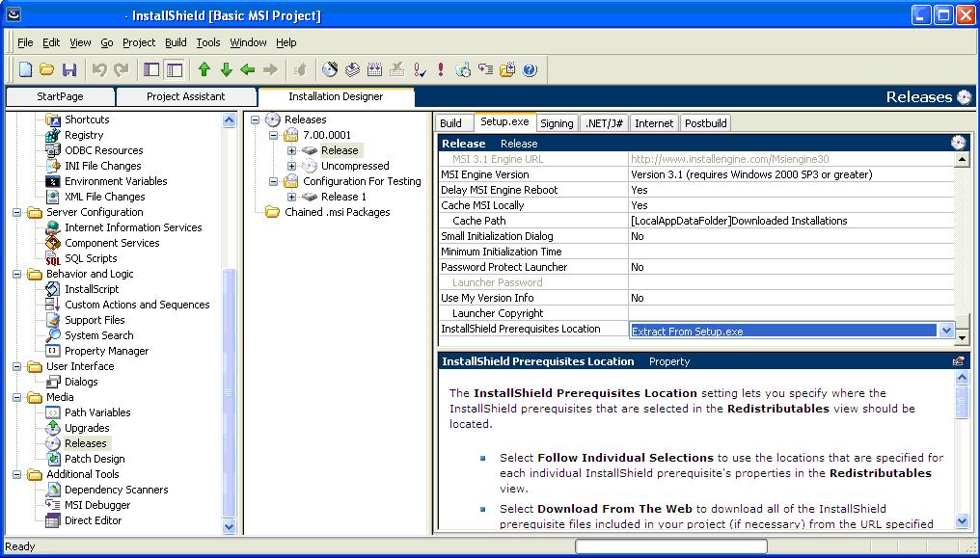Switch to the Signing tab
This screenshot has height=558, width=980.
tap(557, 123)
